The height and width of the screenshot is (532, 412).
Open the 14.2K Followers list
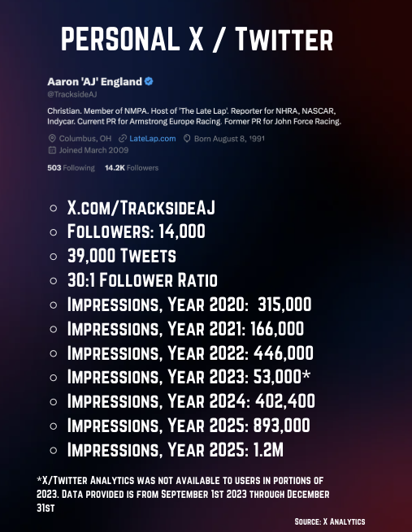pyautogui.click(x=132, y=167)
